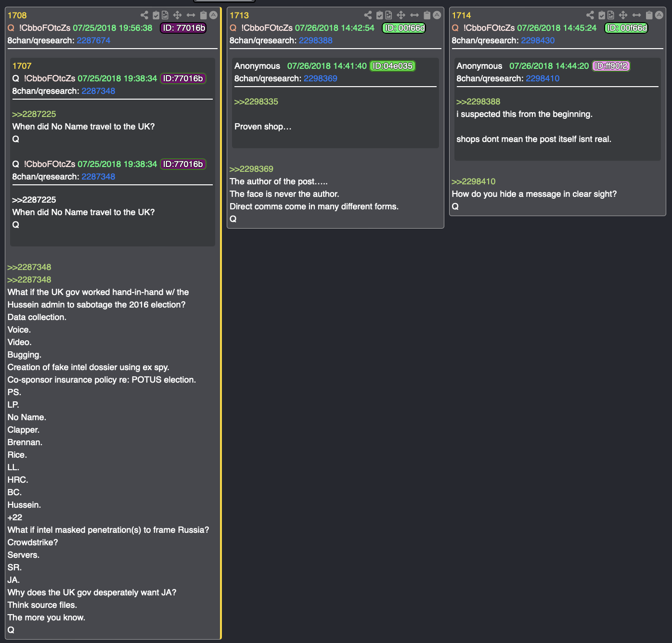Click 'The face is never the author.' line
The image size is (672, 643).
[x=284, y=194]
